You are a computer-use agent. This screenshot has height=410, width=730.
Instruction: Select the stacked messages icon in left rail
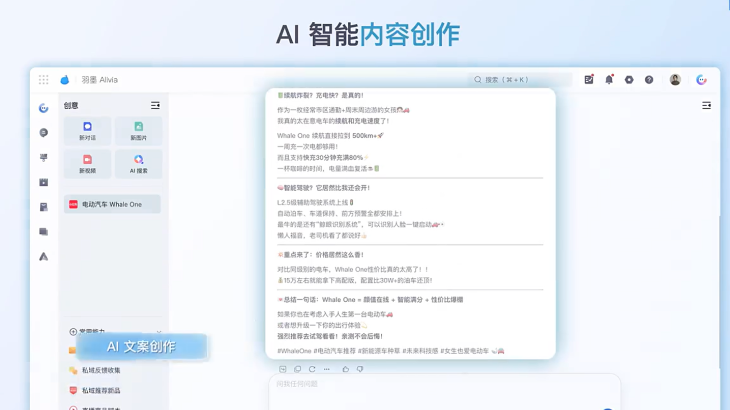coord(43,231)
